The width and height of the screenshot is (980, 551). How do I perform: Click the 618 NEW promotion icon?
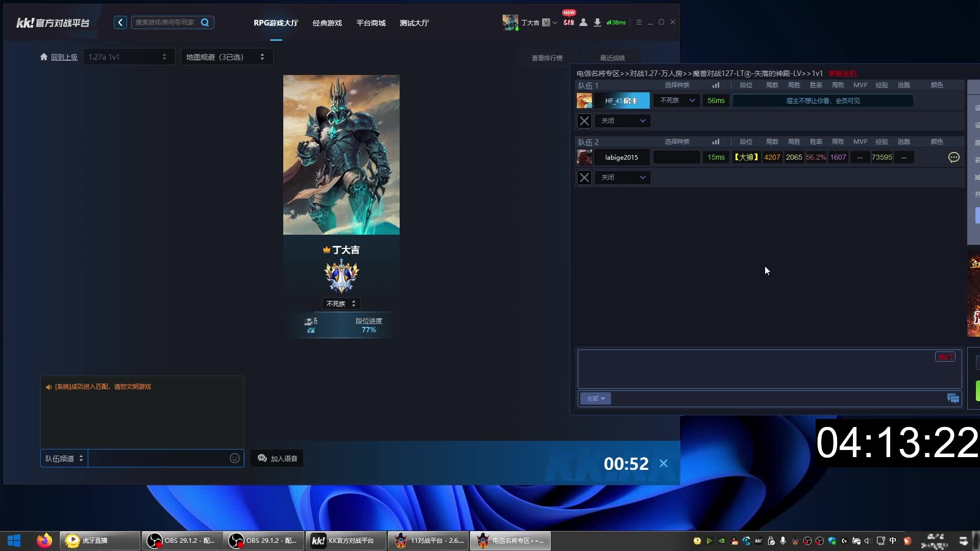569,21
